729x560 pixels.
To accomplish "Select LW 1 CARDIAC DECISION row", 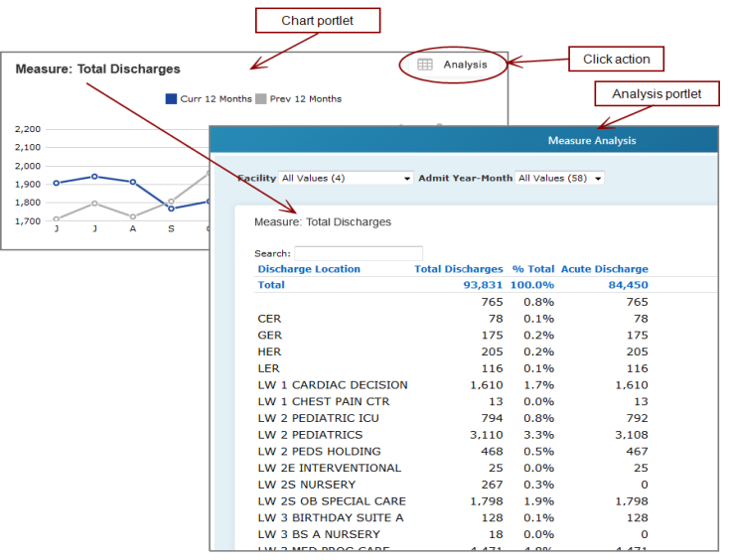I will click(x=453, y=385).
